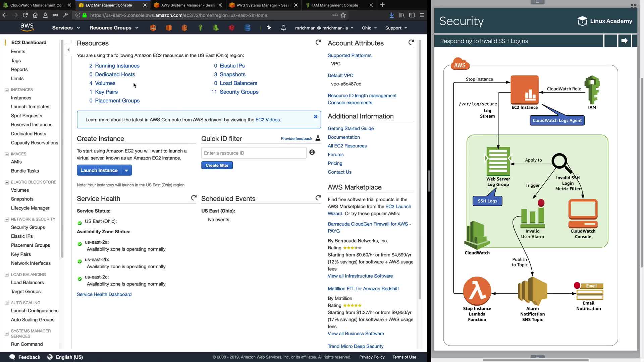This screenshot has width=644, height=362.
Task: Switch to the IAM Management Console tab
Action: 335,5
